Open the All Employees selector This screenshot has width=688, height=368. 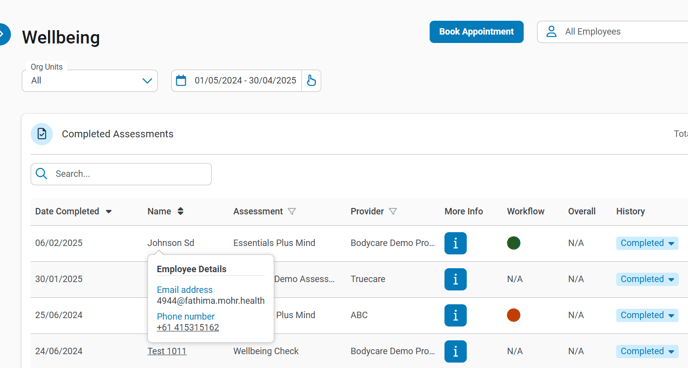click(613, 32)
